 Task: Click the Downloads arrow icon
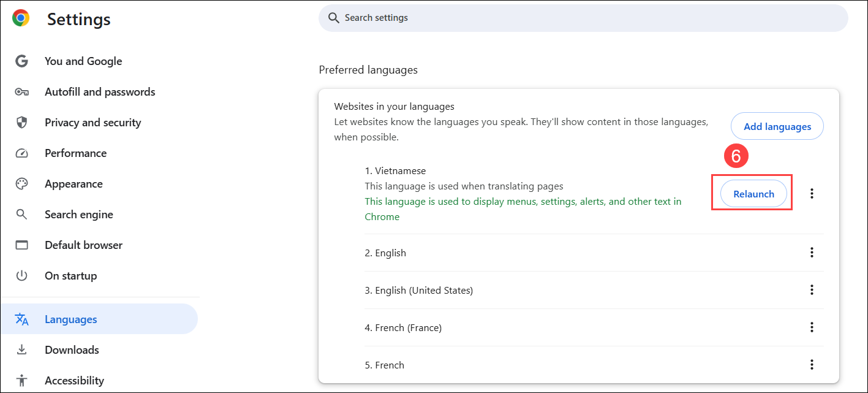pos(22,350)
